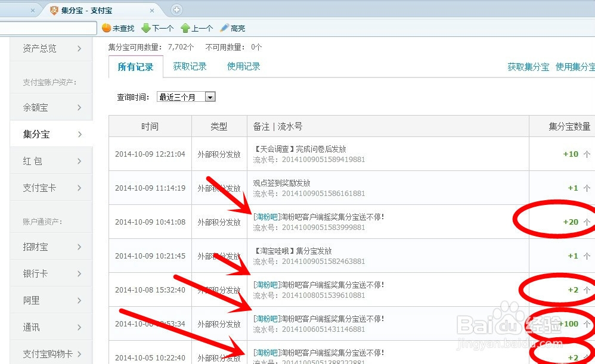Click 集分宝可用数量 7,702个 text
The width and height of the screenshot is (595, 364).
click(x=151, y=47)
